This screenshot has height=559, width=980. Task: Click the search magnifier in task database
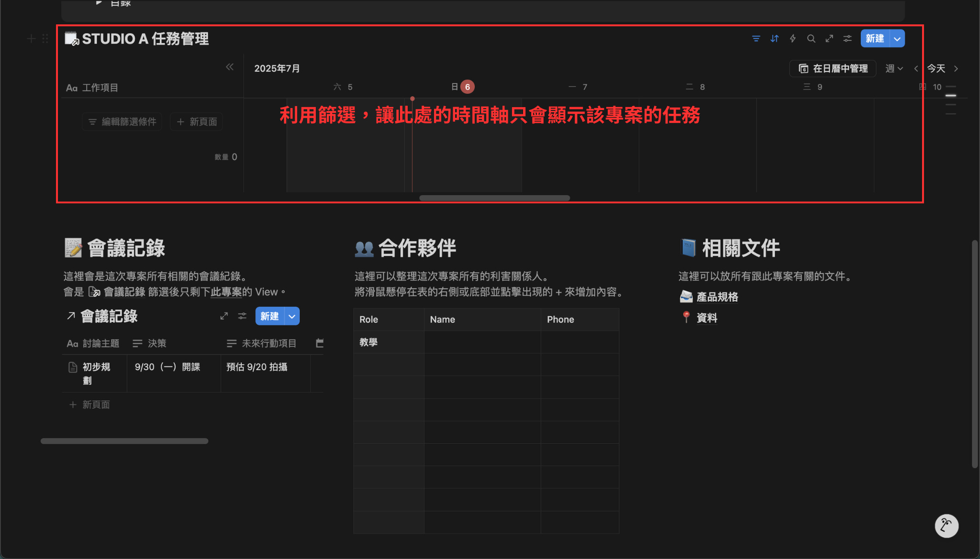click(x=811, y=39)
